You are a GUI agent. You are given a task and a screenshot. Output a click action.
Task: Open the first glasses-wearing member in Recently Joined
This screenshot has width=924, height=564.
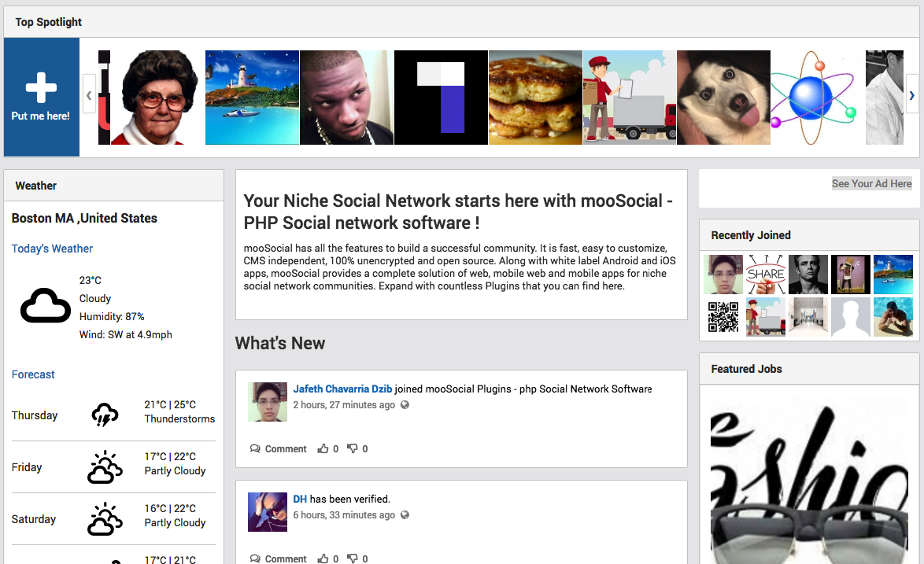point(723,275)
